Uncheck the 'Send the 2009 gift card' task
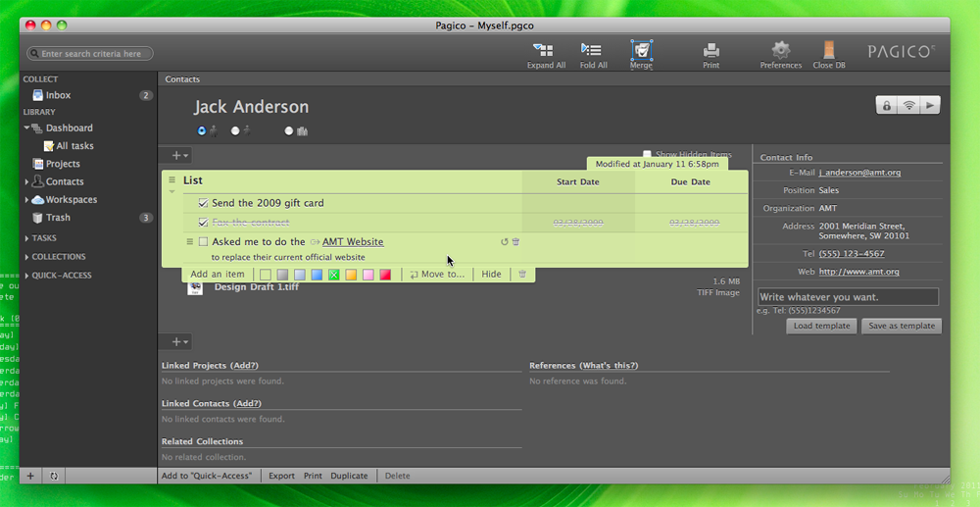980x507 pixels. click(x=203, y=203)
